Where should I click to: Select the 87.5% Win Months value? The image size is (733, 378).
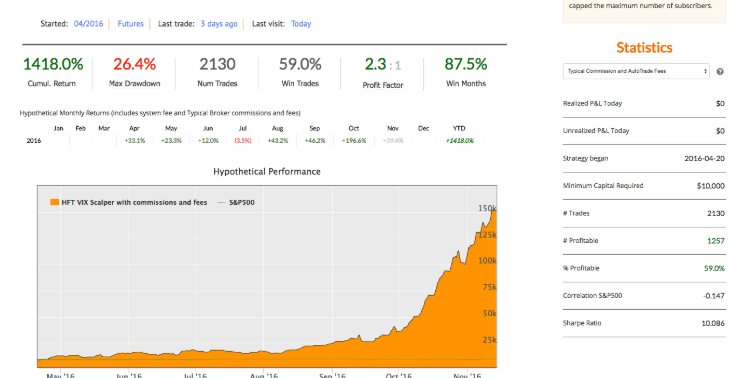click(466, 64)
